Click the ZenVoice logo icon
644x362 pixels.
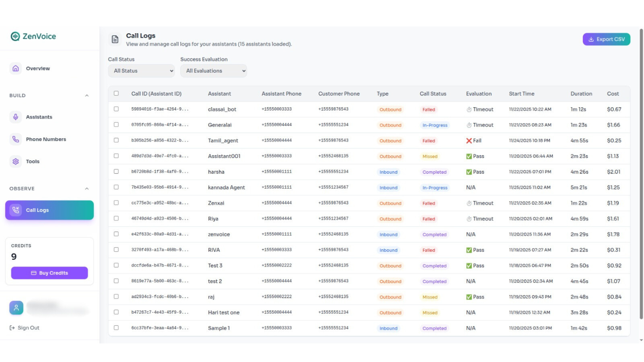coord(15,36)
